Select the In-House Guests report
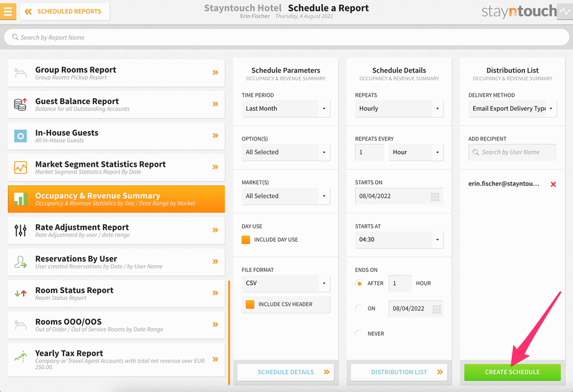 point(116,136)
